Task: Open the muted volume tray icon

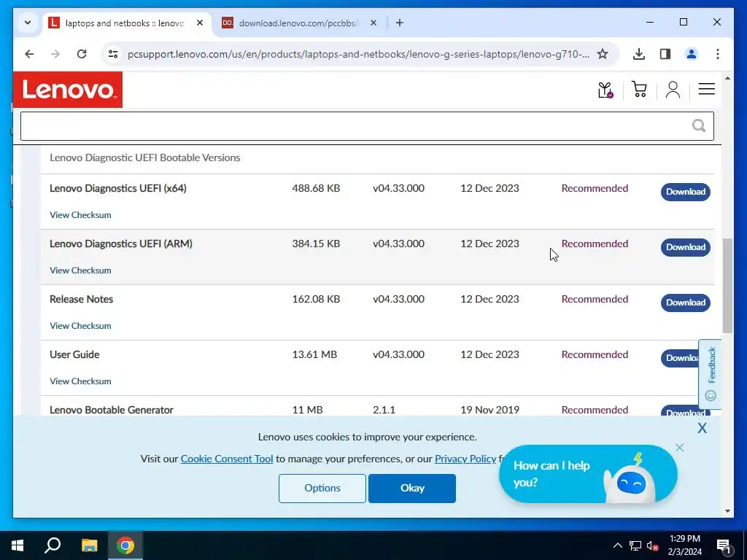Action: (652, 545)
